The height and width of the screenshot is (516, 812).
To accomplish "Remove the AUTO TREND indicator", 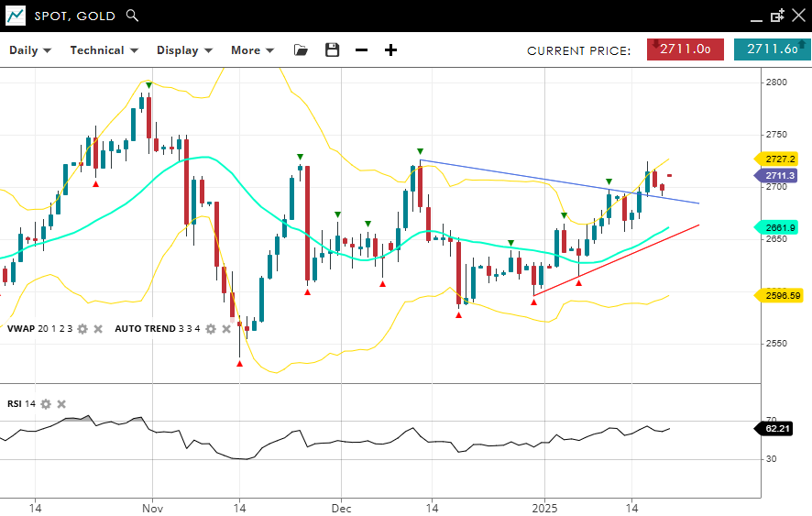I will point(225,329).
